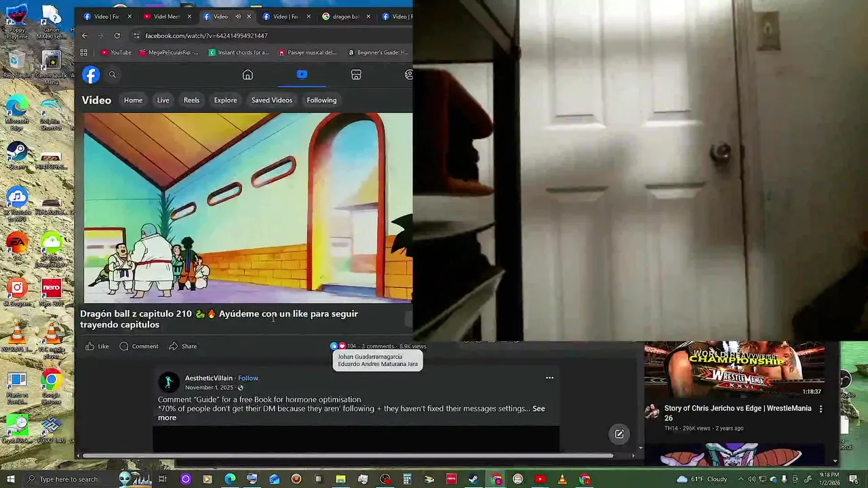868x488 pixels.
Task: Expand AestheticVillain post with See more
Action: 351,413
